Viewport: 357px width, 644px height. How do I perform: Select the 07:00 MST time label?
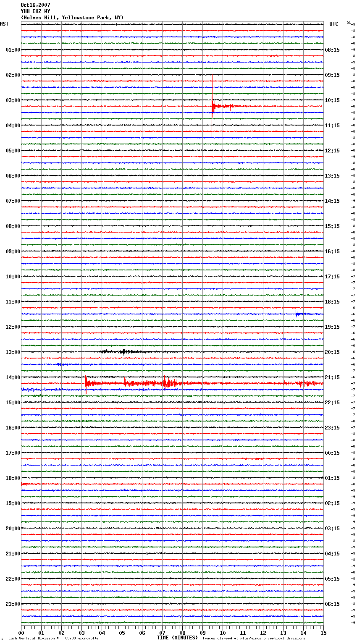pos(13,201)
